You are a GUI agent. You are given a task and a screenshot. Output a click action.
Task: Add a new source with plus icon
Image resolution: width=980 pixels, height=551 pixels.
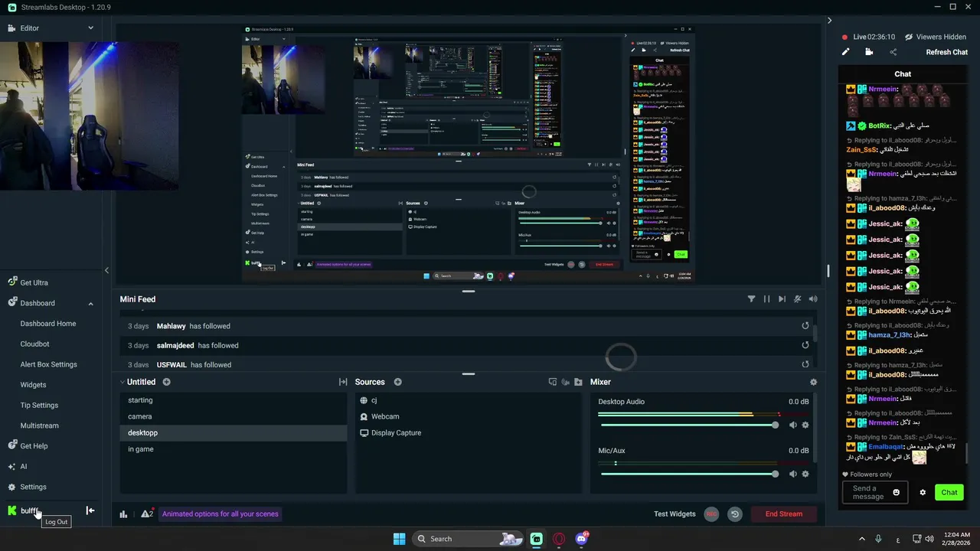397,382
